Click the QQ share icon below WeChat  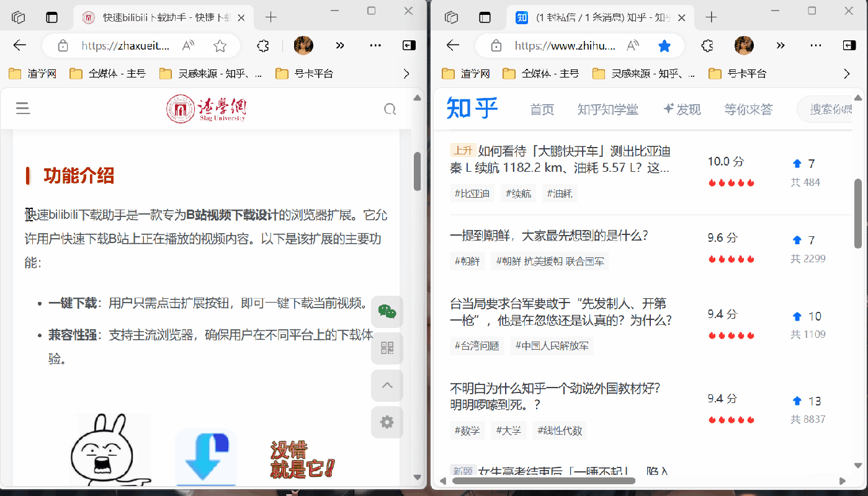pyautogui.click(x=387, y=348)
